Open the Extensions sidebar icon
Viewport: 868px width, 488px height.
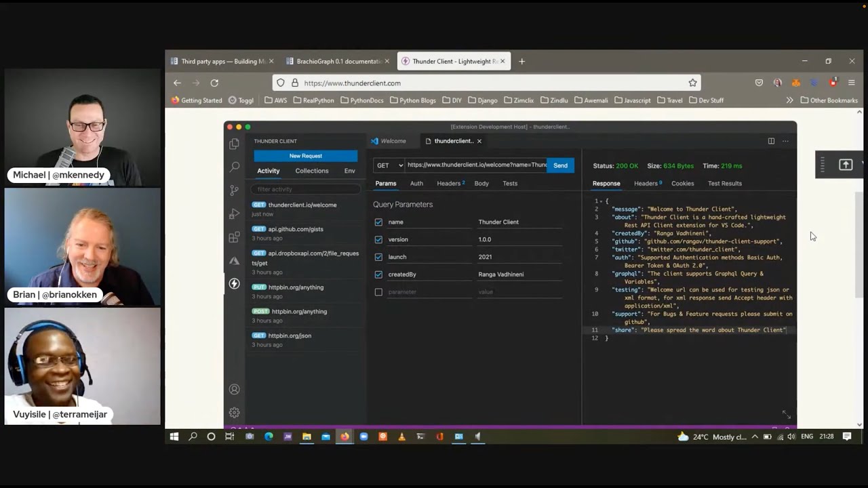pyautogui.click(x=234, y=237)
